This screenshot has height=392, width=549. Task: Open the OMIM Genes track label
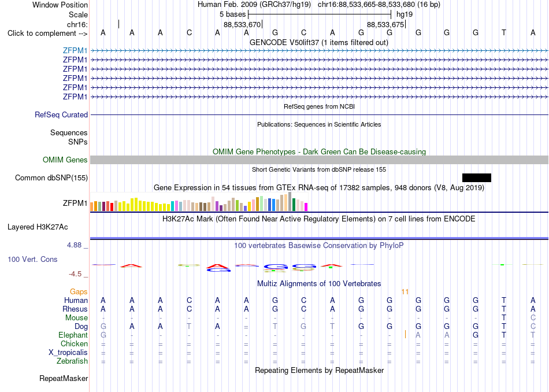click(65, 160)
